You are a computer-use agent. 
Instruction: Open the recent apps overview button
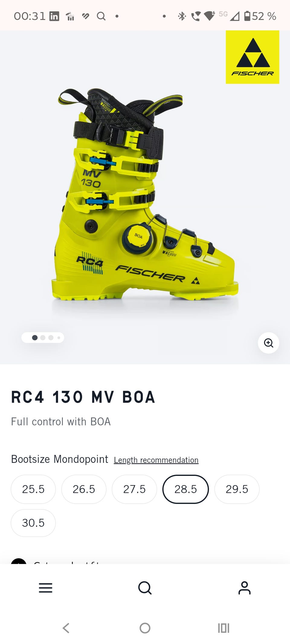[224, 628]
